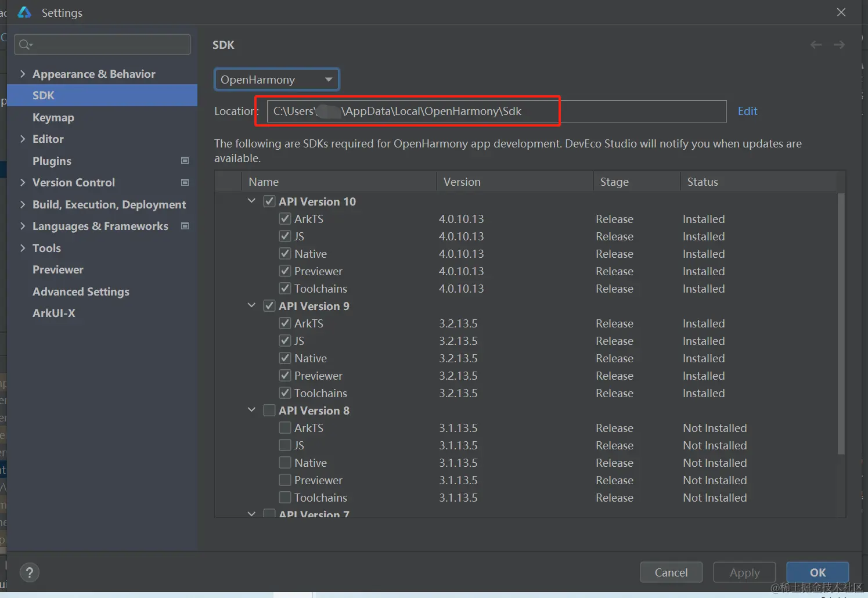Click the Status column header
Viewport: 868px width, 598px height.
(x=758, y=182)
